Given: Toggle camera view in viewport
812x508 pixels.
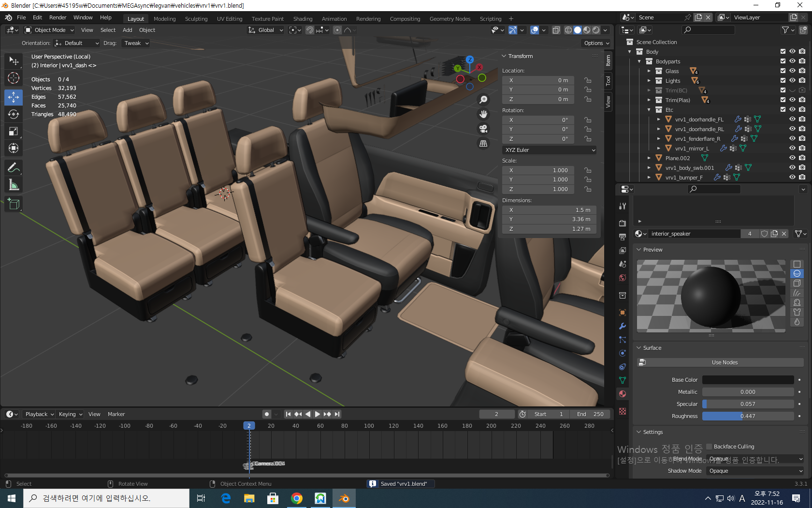Looking at the screenshot, I should coord(483,129).
